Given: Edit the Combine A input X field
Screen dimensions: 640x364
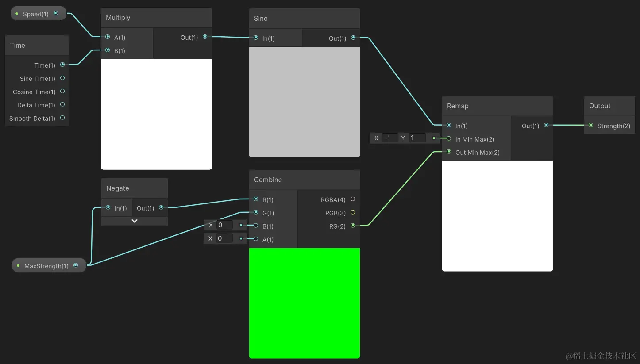Looking at the screenshot, I should [224, 238].
